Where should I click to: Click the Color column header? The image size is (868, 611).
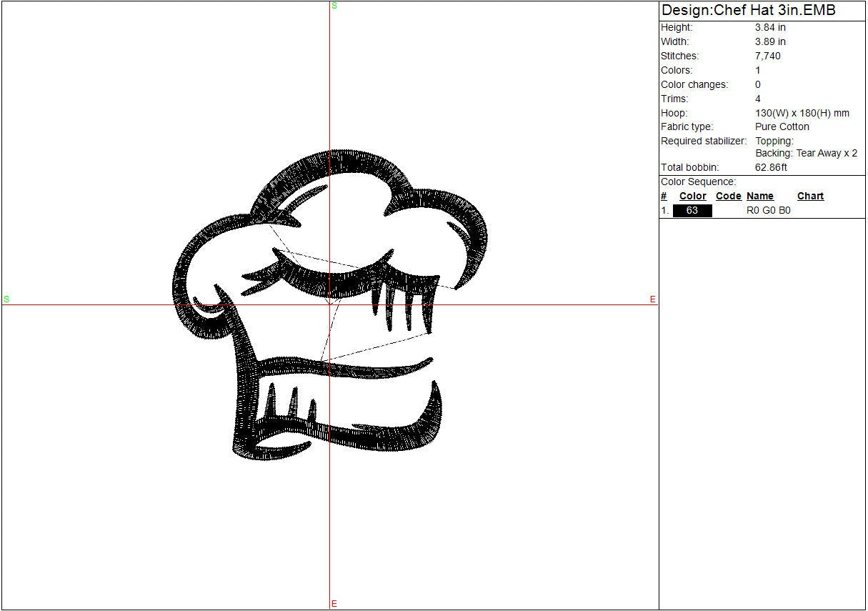point(692,197)
